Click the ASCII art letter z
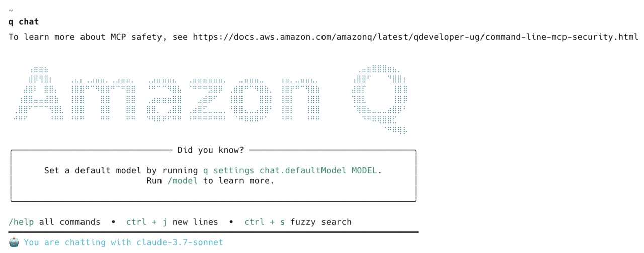 pyautogui.click(x=208, y=100)
